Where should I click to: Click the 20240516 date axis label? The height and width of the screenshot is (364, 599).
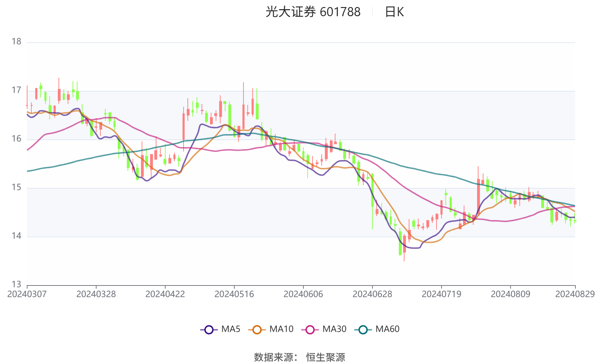click(234, 294)
